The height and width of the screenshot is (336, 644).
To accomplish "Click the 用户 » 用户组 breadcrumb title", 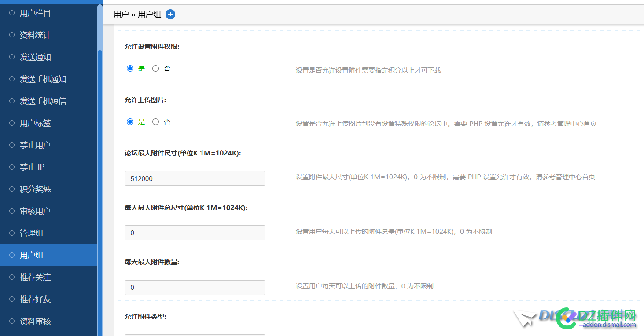I will coord(137,15).
